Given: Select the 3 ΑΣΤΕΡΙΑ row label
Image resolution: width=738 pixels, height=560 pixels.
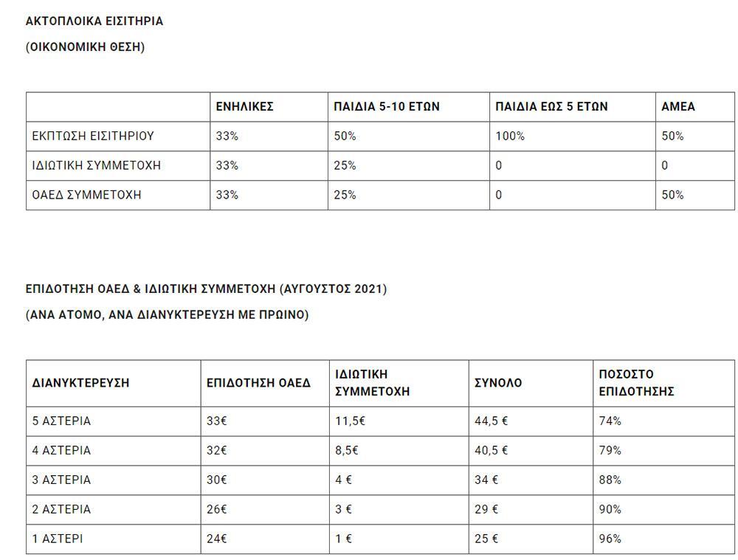Looking at the screenshot, I should (61, 480).
